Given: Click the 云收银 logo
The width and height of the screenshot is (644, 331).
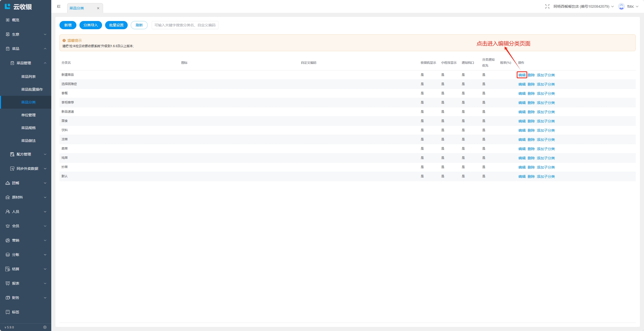Looking at the screenshot, I should (18, 7).
